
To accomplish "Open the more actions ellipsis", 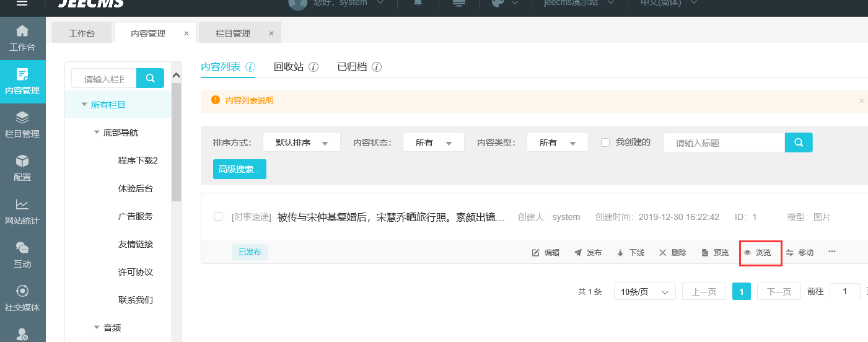I will (832, 252).
